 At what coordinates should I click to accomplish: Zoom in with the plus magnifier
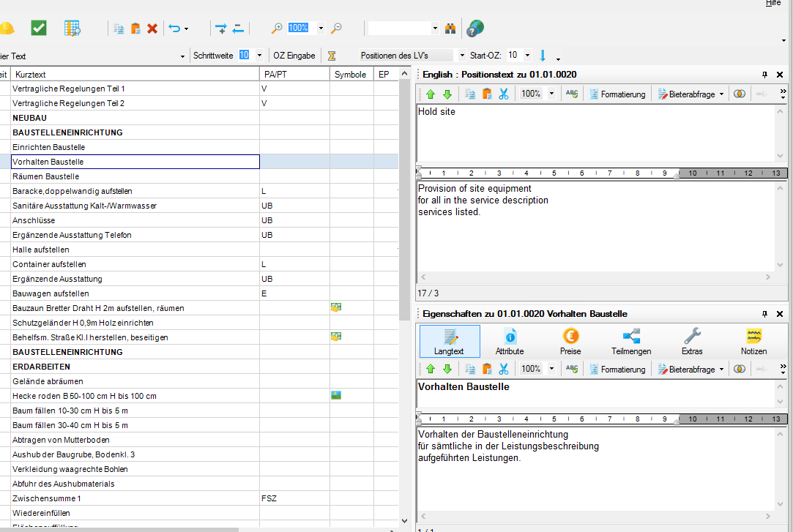pos(277,29)
